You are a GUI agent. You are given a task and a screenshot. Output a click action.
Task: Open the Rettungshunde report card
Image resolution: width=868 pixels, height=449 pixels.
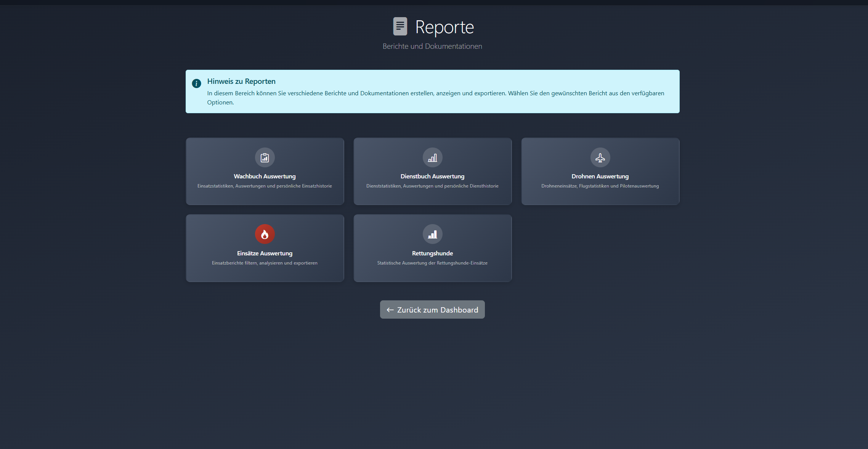point(432,248)
